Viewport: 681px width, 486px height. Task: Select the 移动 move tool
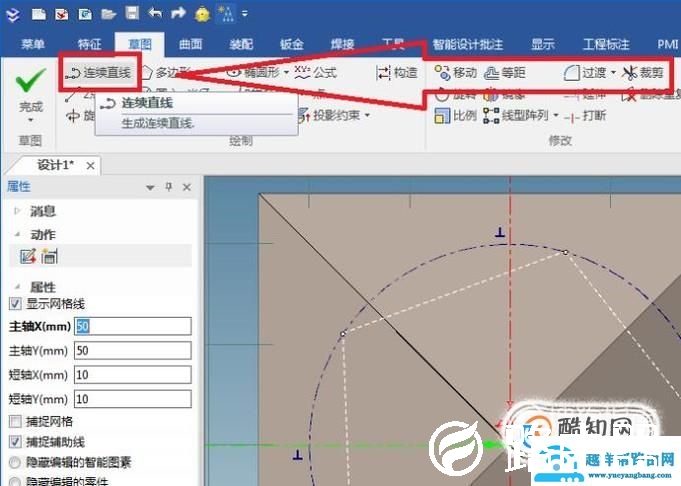(456, 73)
